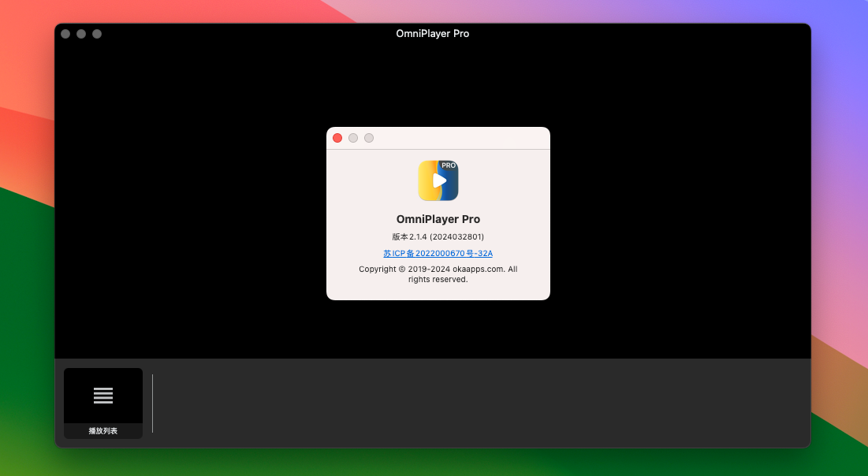Open the 播放列表 playlist button
The width and height of the screenshot is (868, 476).
tap(103, 403)
